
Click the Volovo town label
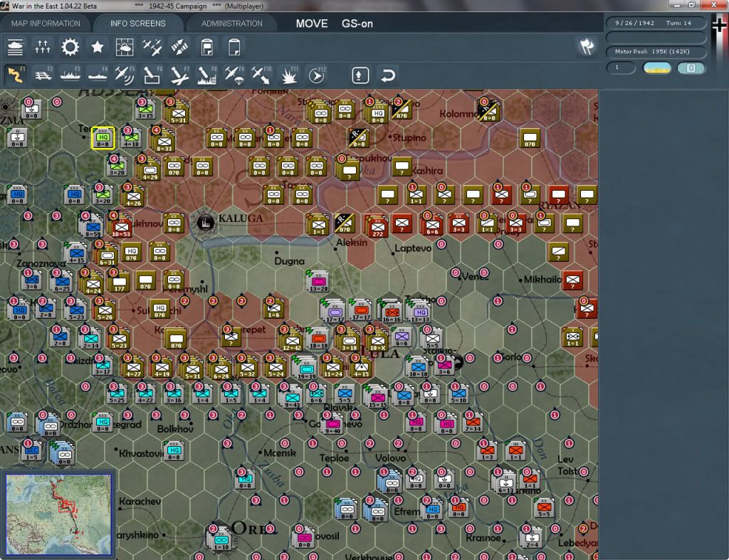pyautogui.click(x=390, y=458)
